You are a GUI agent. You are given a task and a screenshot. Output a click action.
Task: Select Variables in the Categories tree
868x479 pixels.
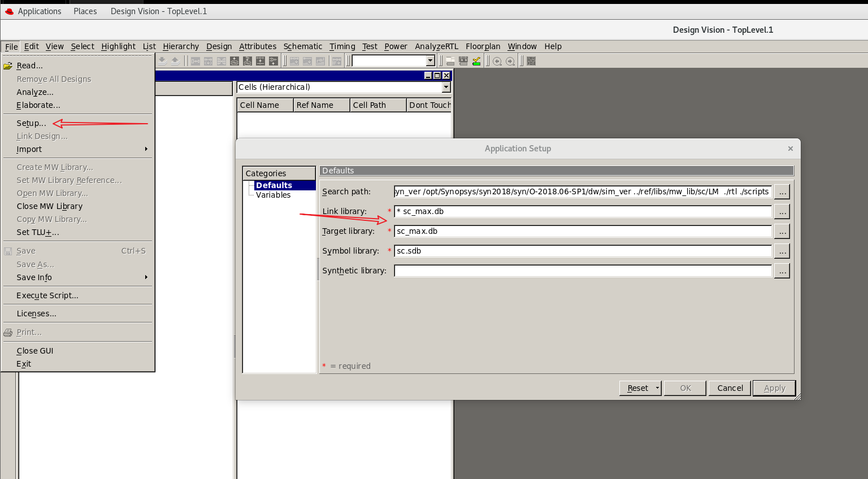point(273,195)
